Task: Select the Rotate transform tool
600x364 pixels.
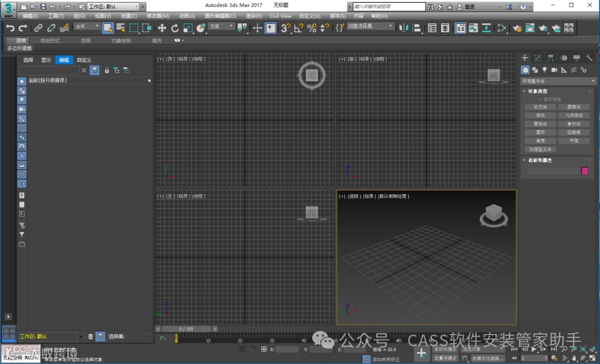Action: click(175, 28)
